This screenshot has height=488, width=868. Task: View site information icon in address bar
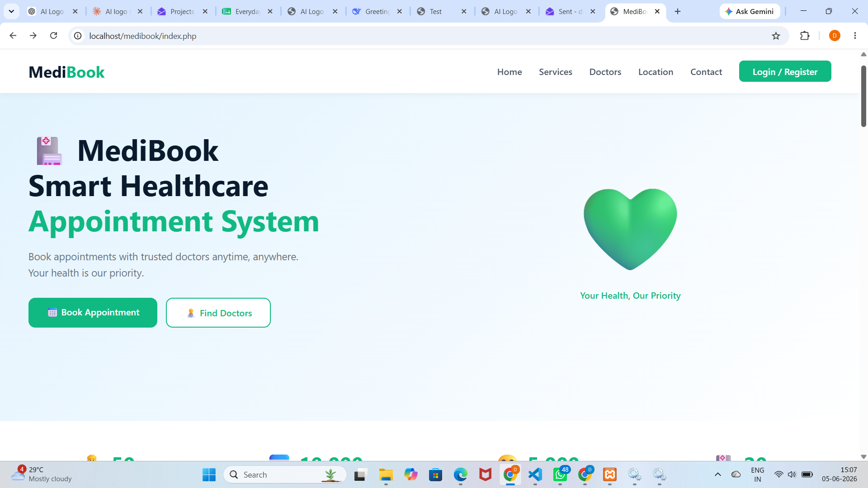pos(78,36)
